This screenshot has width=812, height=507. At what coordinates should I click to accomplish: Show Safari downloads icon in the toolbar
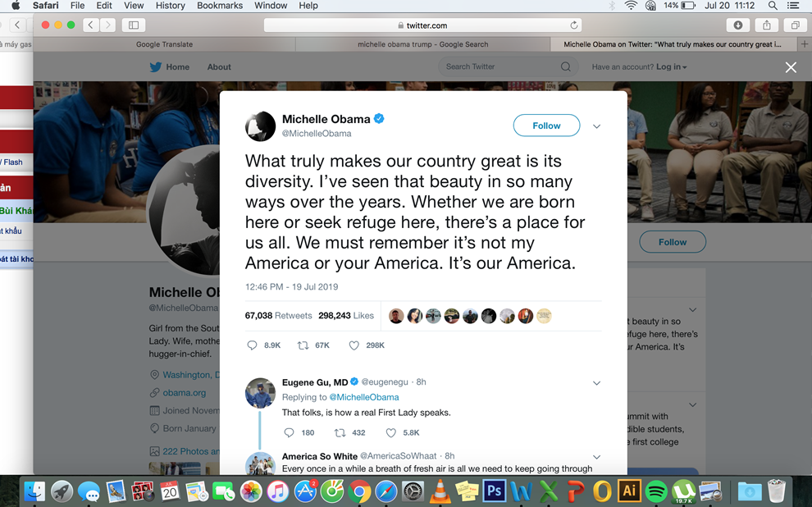coord(738,25)
